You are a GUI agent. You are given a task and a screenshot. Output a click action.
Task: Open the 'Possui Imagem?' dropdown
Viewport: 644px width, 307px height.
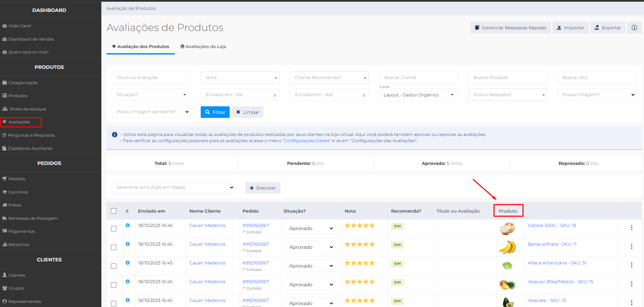597,95
